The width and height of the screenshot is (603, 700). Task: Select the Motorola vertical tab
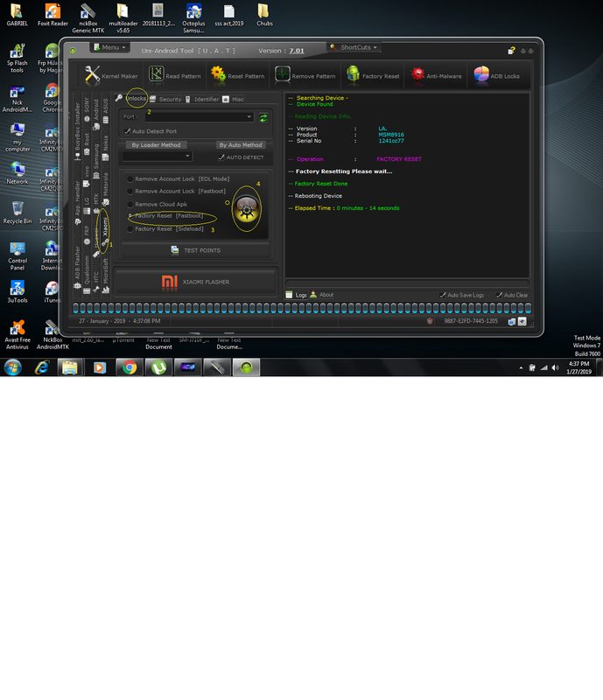(105, 189)
